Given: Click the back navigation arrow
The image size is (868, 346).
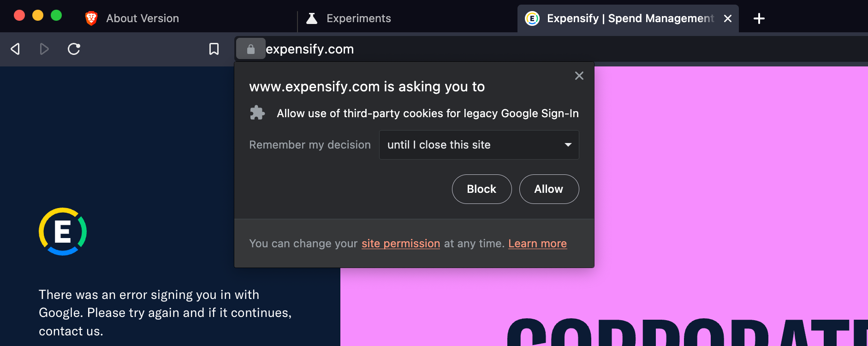Looking at the screenshot, I should 15,49.
